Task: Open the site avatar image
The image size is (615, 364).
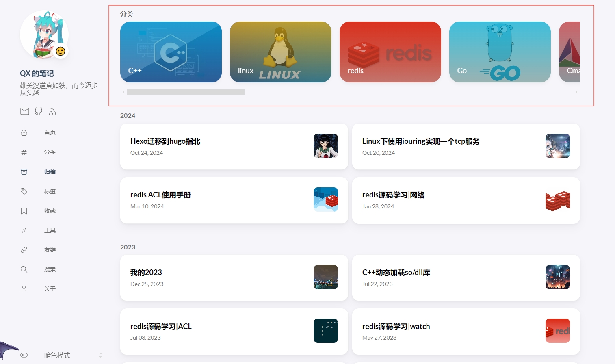Action: [x=44, y=35]
